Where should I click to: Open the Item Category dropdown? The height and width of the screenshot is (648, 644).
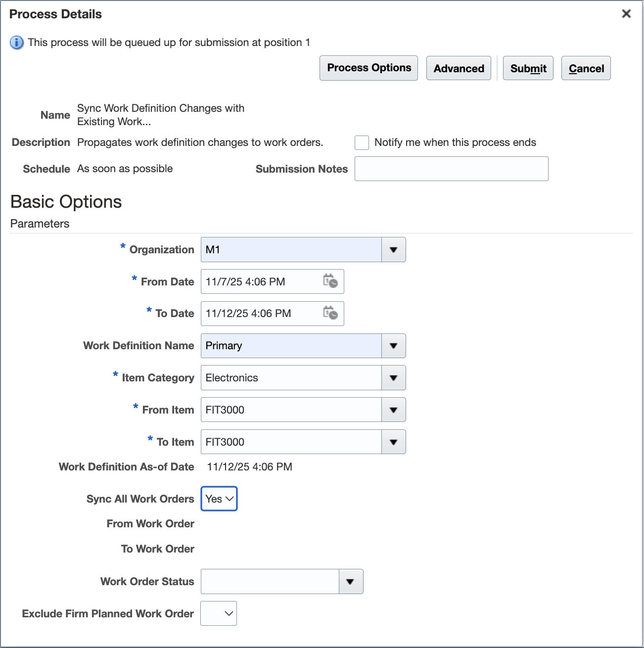click(393, 377)
